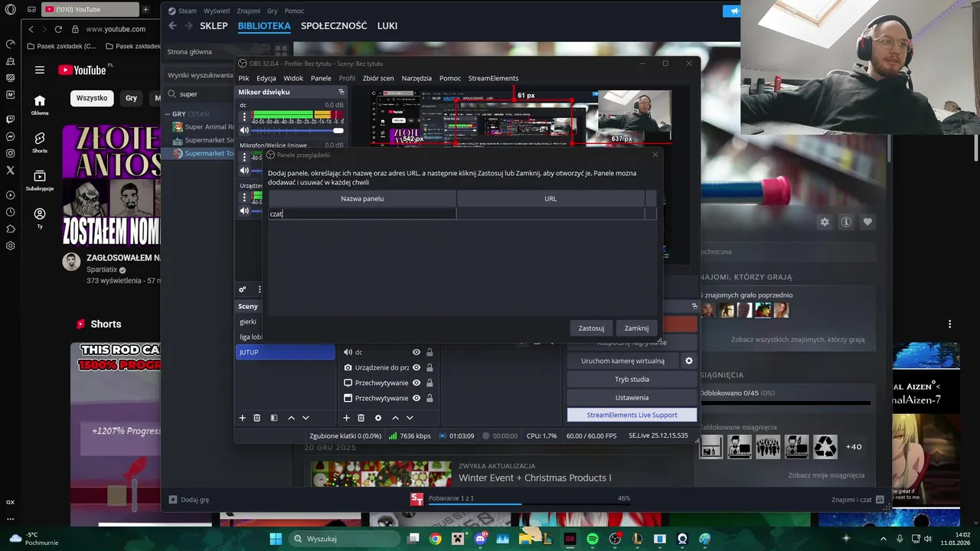Open source properties gear icon
The width and height of the screenshot is (980, 551).
pos(377,418)
